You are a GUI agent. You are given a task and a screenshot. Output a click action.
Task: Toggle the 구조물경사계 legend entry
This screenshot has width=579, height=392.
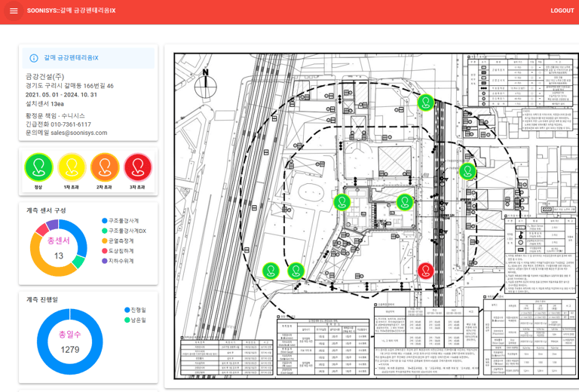click(x=121, y=221)
